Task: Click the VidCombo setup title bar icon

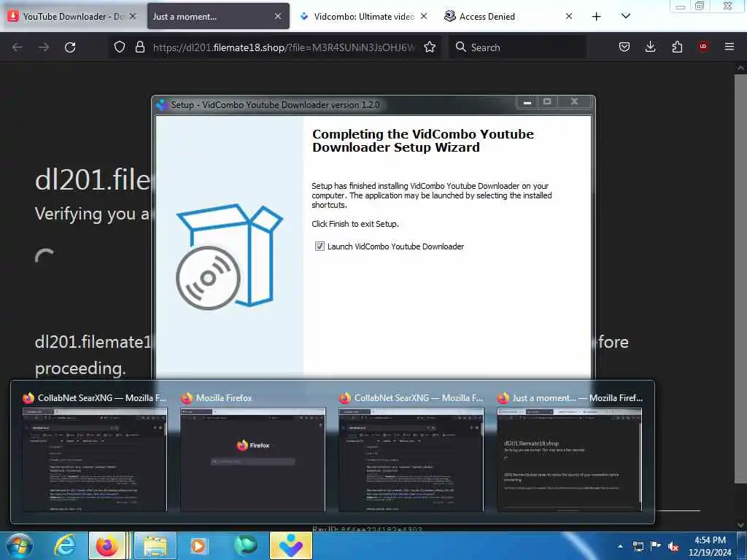Action: coord(162,105)
